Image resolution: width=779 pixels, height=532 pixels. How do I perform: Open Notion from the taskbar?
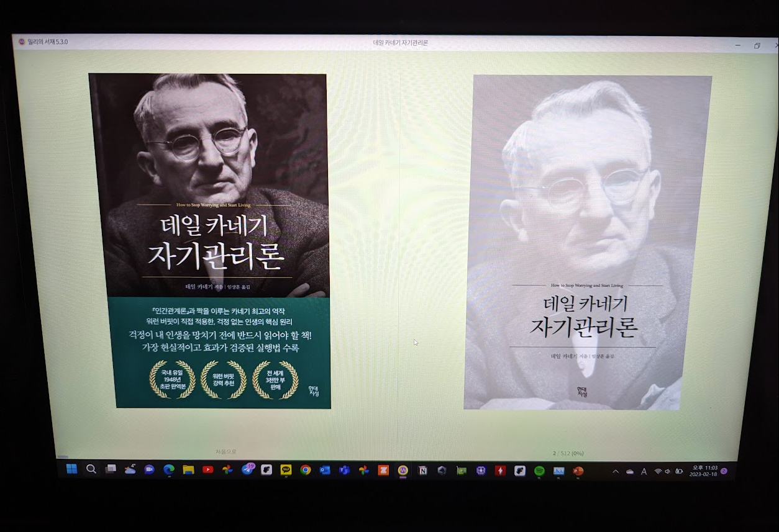(422, 471)
